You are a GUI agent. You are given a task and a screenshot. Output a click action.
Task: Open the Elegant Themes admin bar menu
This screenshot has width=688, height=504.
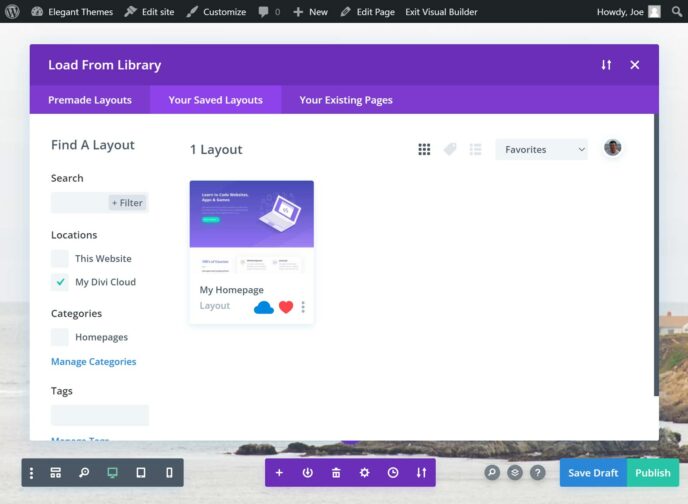point(72,12)
